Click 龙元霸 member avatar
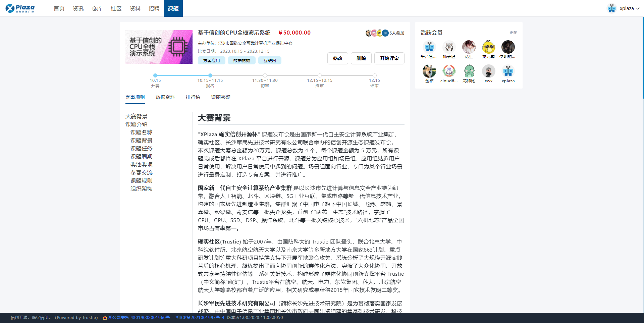The height and width of the screenshot is (323, 644). coord(488,47)
